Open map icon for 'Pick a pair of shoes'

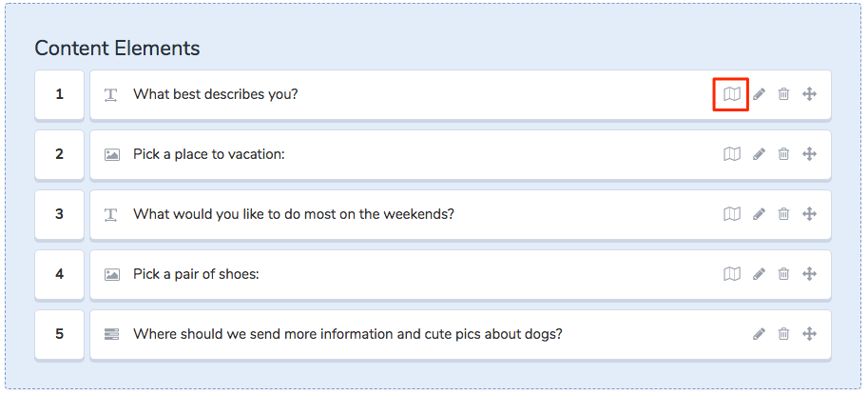(x=732, y=274)
